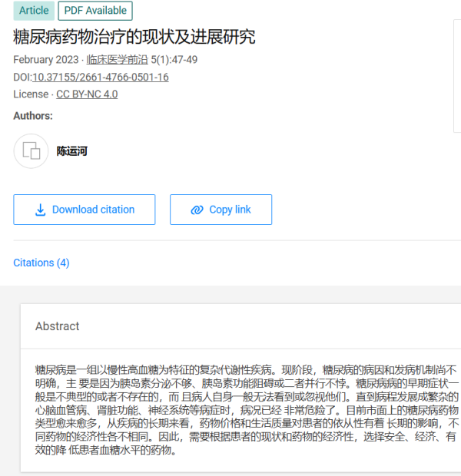Click the download arrow icon
461x476 pixels.
click(x=40, y=210)
